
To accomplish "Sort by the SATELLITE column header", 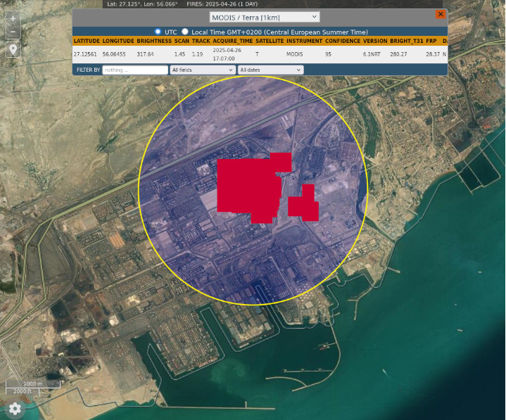I will tap(270, 41).
